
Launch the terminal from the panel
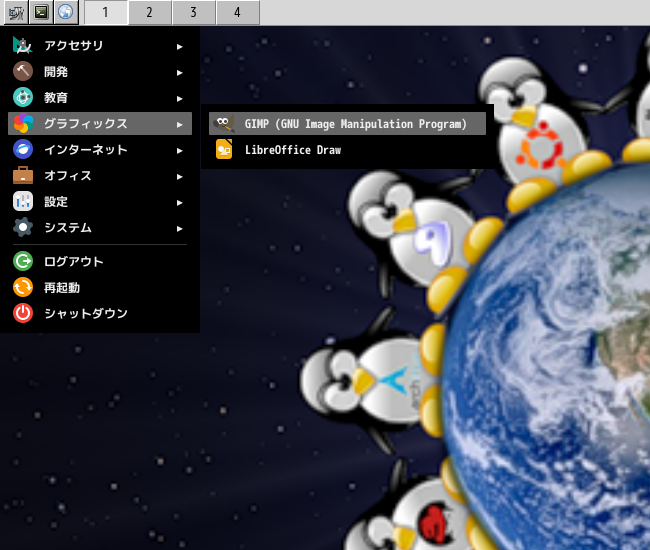41,12
